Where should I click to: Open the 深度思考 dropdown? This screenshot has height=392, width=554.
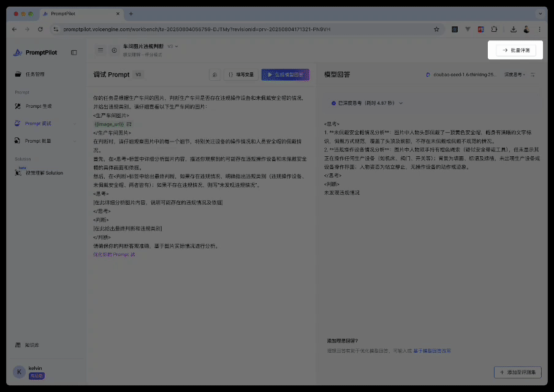[514, 75]
